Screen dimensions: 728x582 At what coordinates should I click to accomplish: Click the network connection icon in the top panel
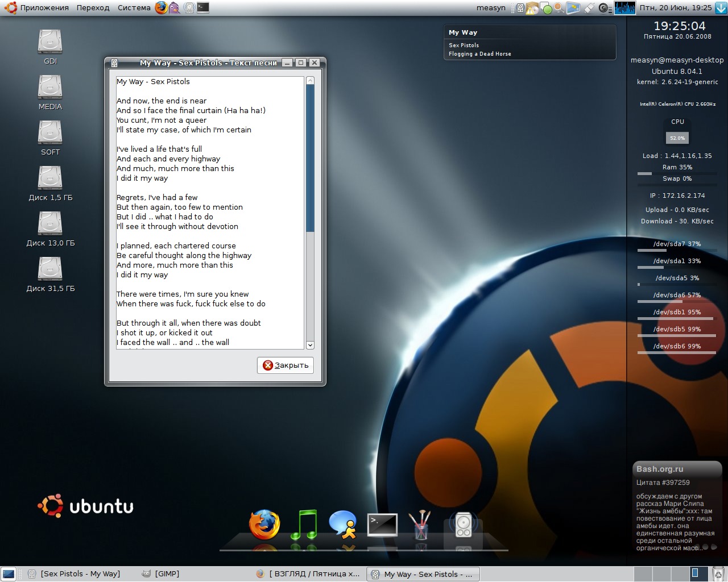point(589,8)
